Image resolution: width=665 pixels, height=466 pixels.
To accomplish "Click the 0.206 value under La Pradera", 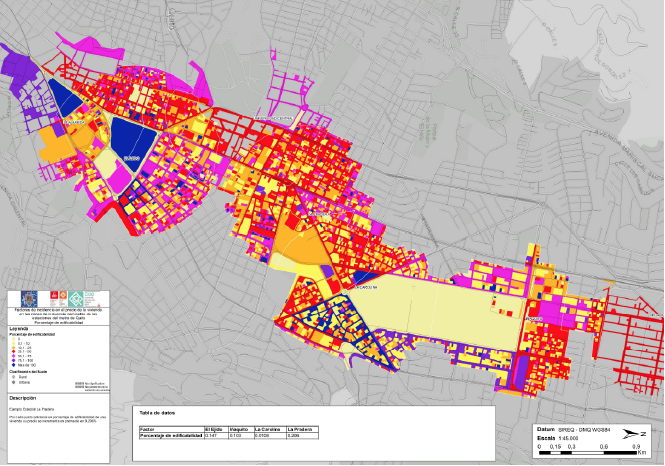I will coord(294,435).
